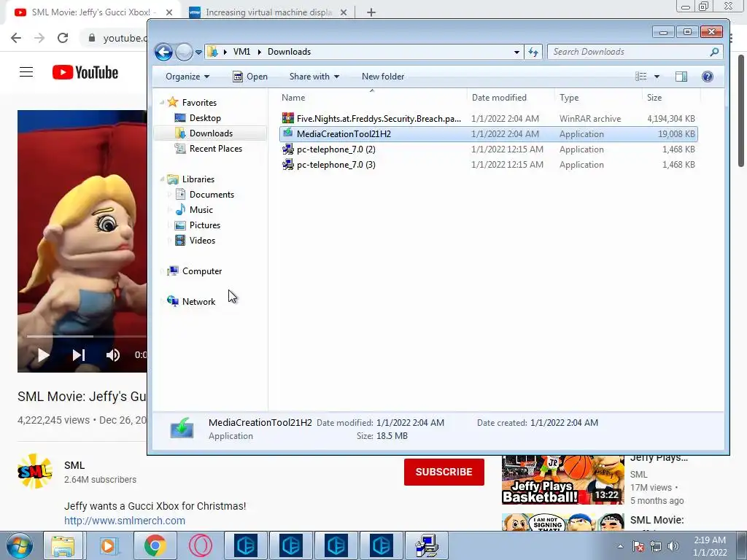
Task: Open Documents library
Action: point(212,194)
